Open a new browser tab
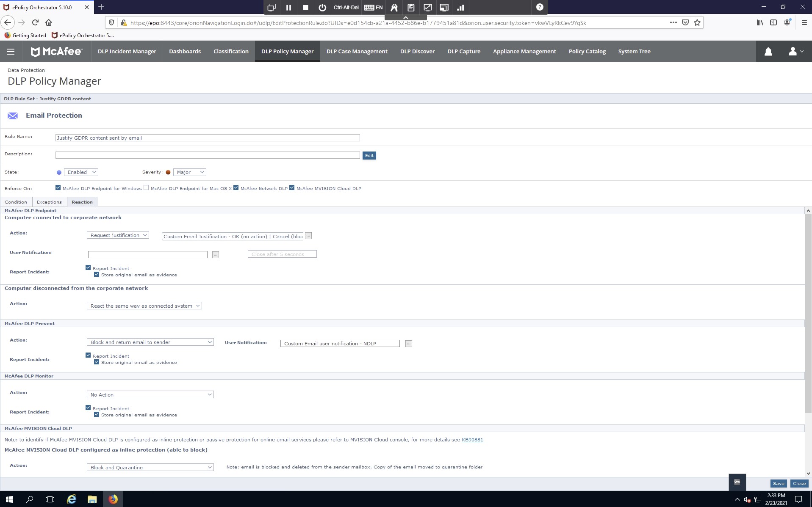This screenshot has width=812, height=507. click(x=101, y=7)
